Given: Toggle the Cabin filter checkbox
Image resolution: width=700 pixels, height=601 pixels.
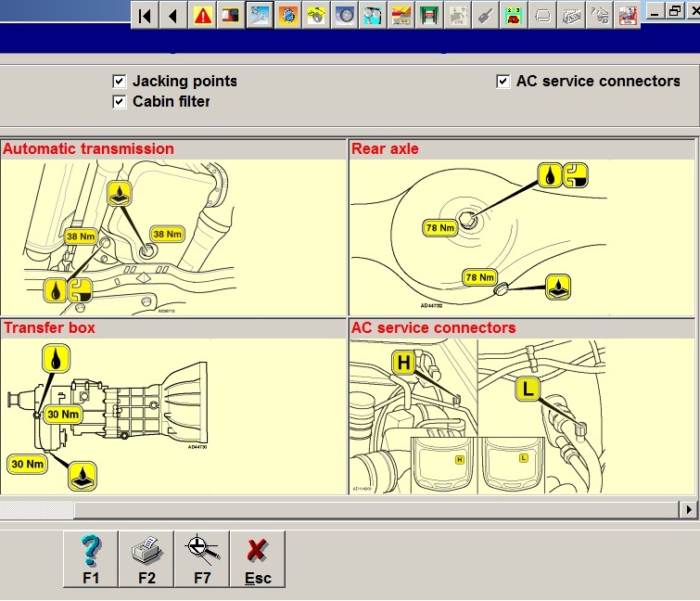Looking at the screenshot, I should [x=119, y=102].
